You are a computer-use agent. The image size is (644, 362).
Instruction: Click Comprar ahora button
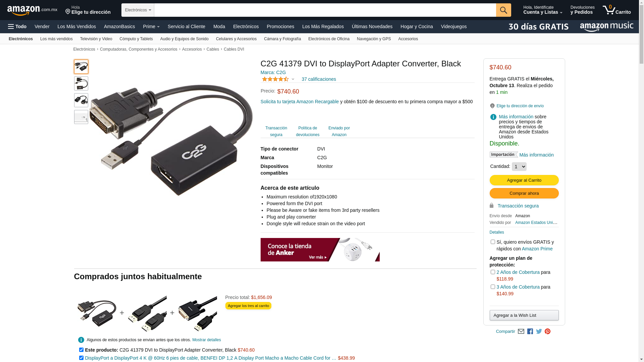point(524,193)
